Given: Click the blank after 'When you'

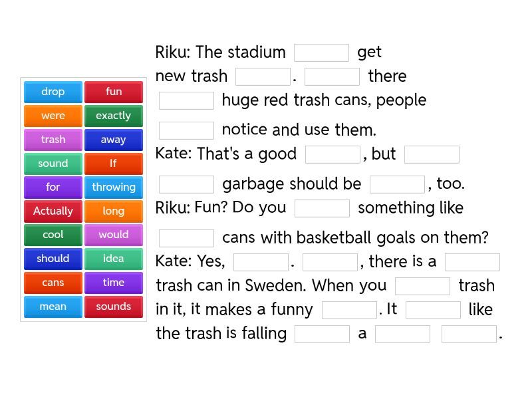Looking at the screenshot, I should (422, 286).
